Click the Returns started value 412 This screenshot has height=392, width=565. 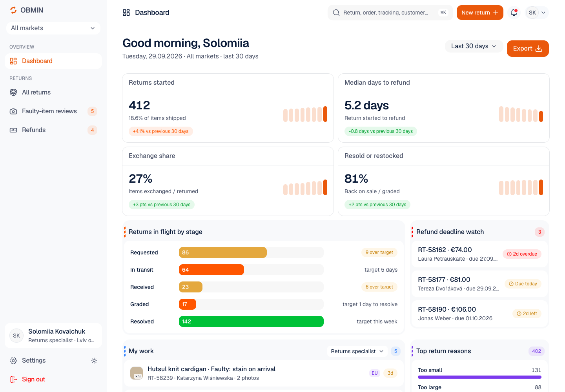tap(139, 105)
